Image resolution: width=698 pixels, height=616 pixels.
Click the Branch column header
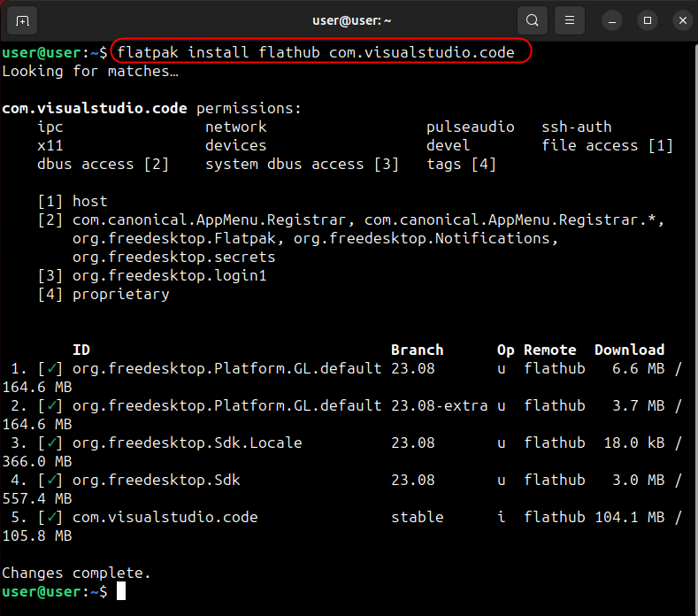417,350
